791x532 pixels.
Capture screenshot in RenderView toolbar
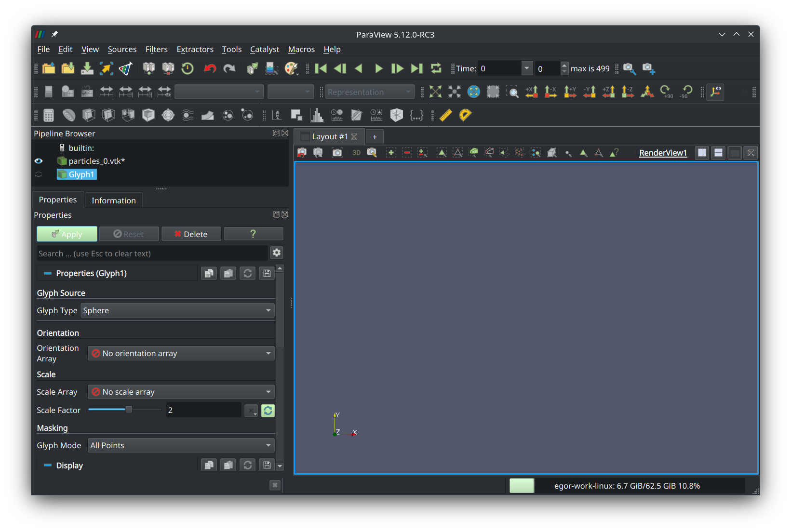tap(337, 153)
